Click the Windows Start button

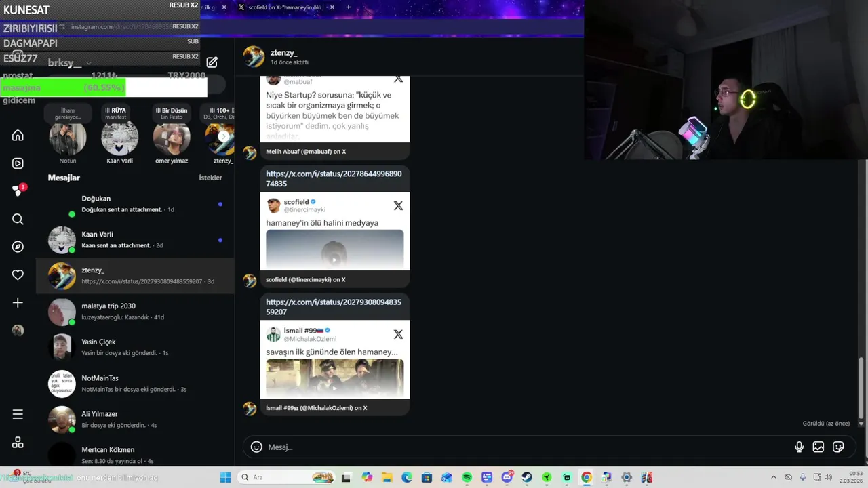click(225, 477)
